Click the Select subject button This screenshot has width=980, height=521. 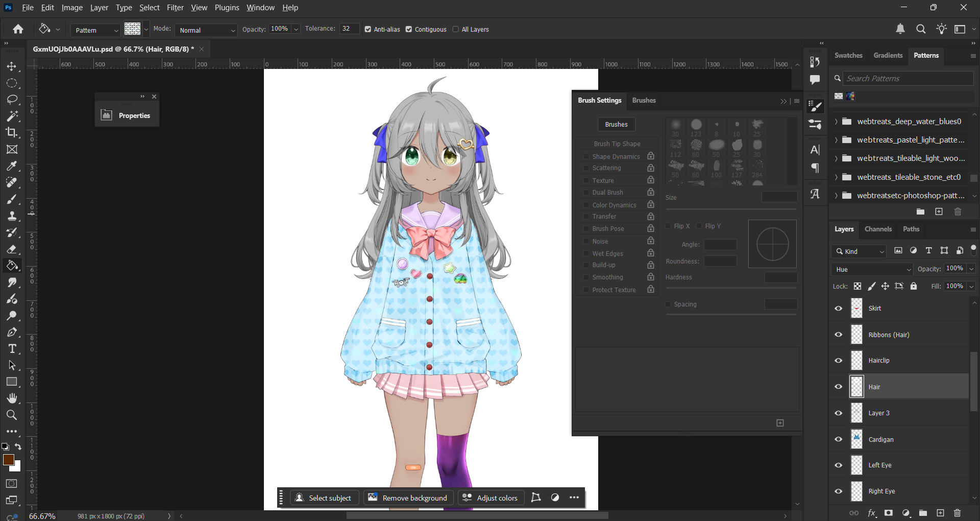click(324, 498)
